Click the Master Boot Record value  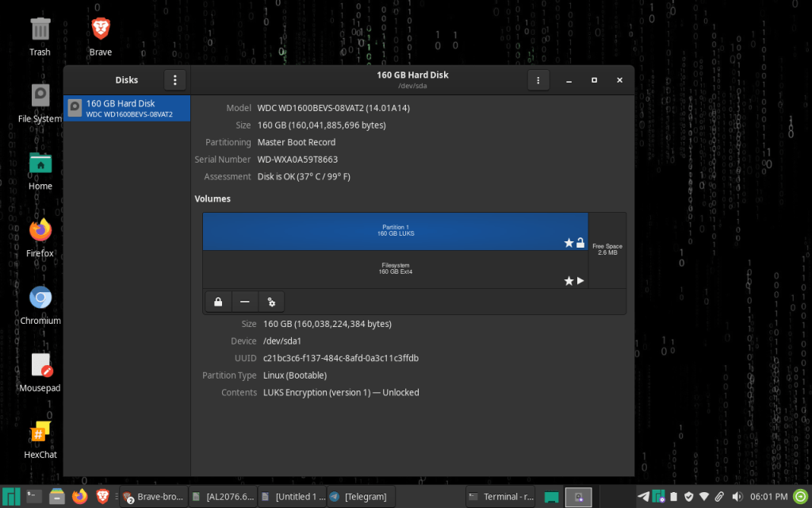point(297,142)
